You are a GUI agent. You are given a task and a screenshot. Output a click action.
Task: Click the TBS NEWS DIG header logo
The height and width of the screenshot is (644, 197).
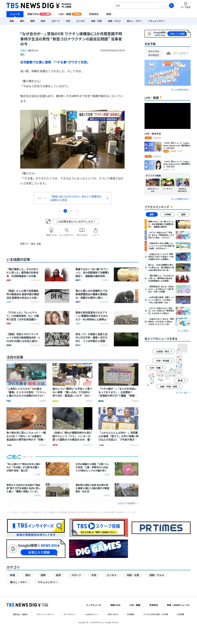click(39, 6)
